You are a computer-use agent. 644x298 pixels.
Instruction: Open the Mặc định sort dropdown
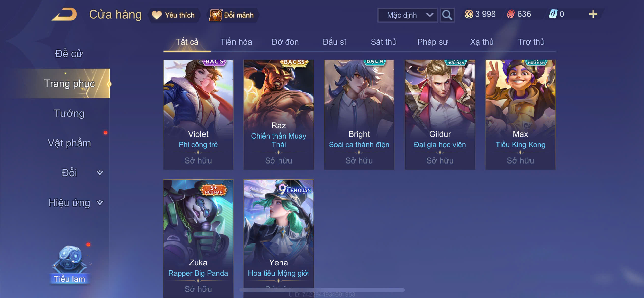coord(407,15)
